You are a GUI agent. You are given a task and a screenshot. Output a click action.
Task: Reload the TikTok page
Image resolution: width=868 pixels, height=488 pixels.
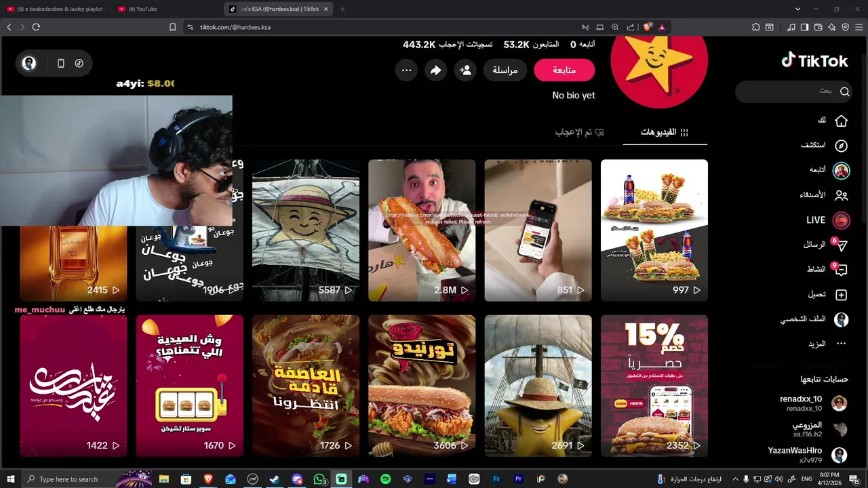pyautogui.click(x=36, y=27)
